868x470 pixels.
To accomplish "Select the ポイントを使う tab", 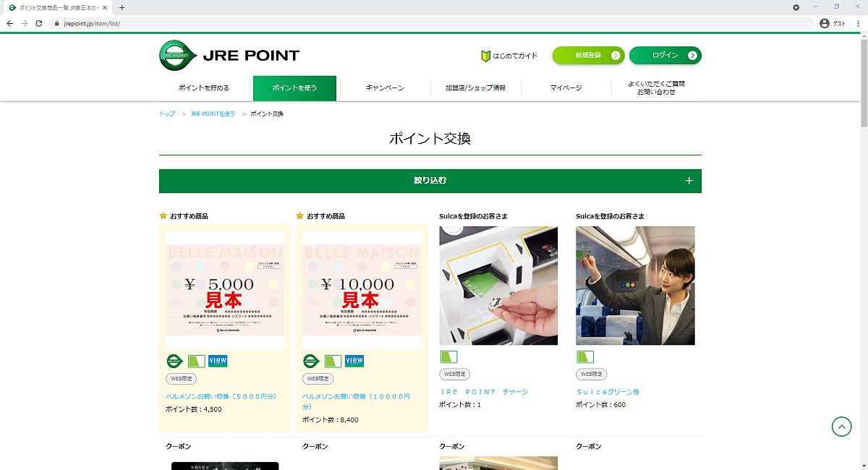I will tap(294, 87).
